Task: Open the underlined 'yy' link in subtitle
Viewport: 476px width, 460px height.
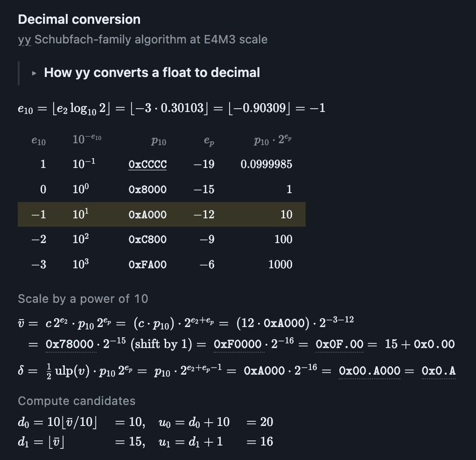Action: pos(24,40)
